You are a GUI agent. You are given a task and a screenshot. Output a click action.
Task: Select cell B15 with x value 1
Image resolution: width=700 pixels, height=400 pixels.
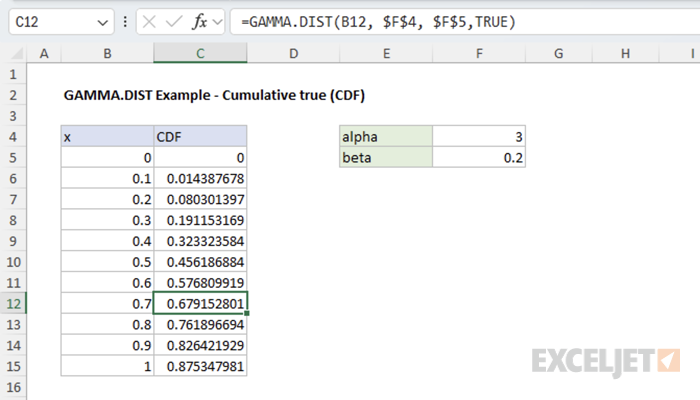[x=108, y=366]
